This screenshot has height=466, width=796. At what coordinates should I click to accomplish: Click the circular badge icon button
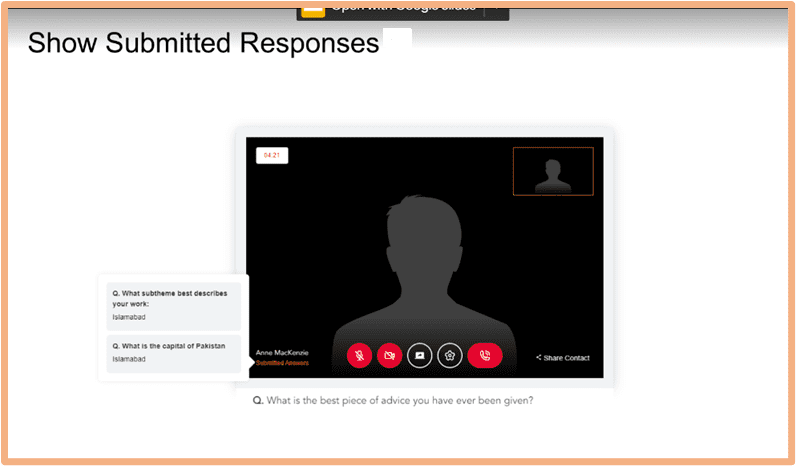point(450,355)
